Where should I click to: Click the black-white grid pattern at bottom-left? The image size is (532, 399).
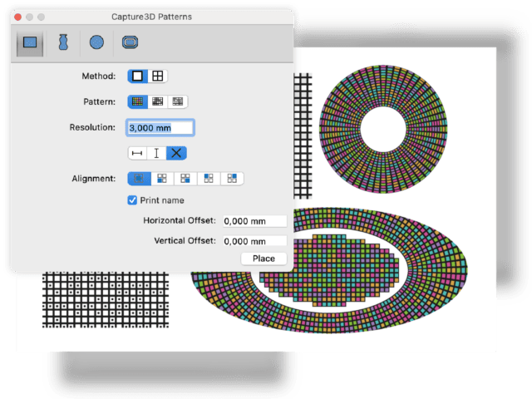click(106, 299)
